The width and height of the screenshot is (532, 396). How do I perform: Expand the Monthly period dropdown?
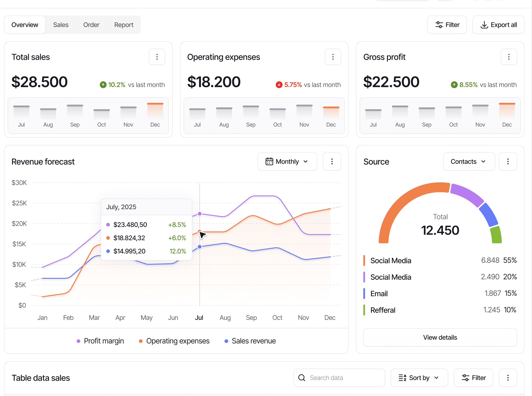[287, 162]
